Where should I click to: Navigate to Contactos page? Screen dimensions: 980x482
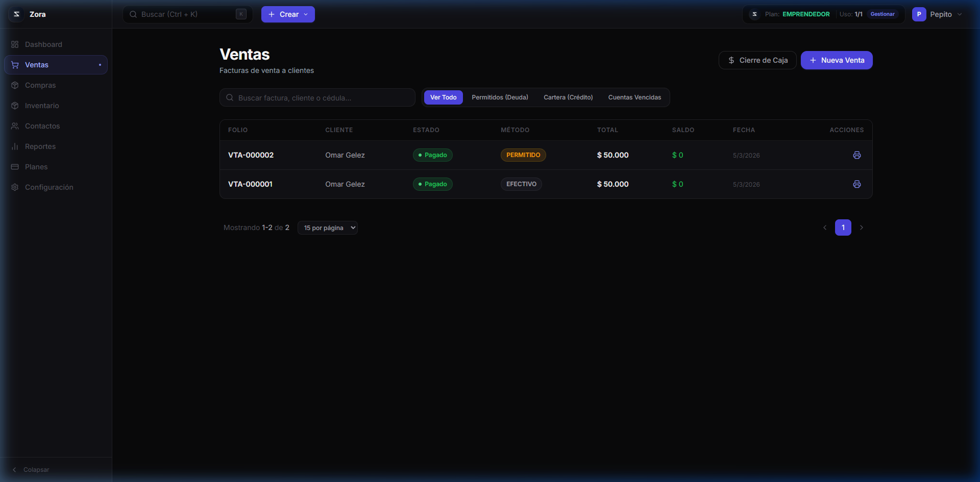[x=42, y=126]
